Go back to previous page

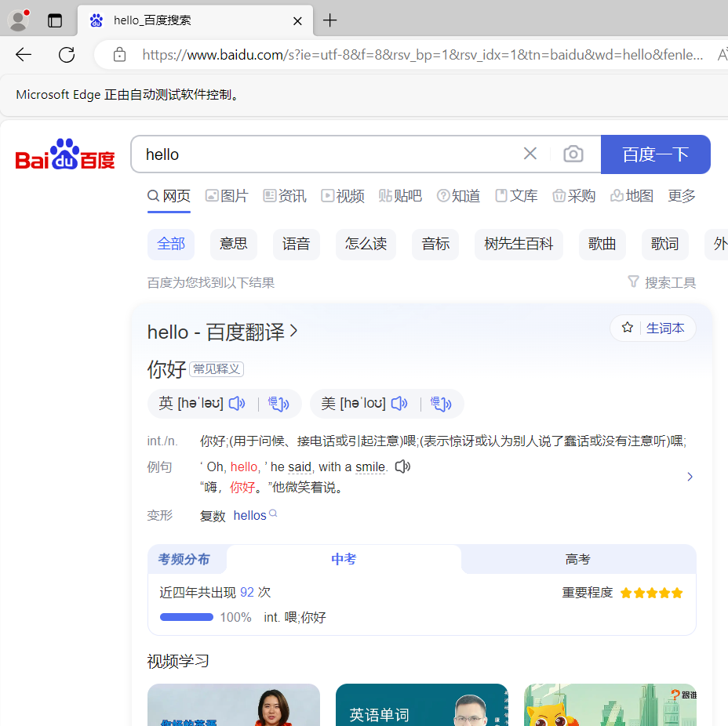[24, 55]
